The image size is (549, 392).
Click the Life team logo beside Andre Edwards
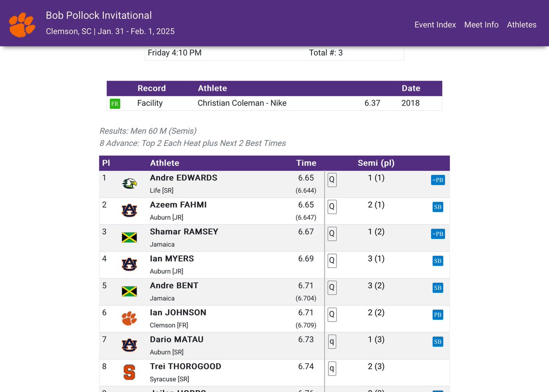tap(129, 184)
